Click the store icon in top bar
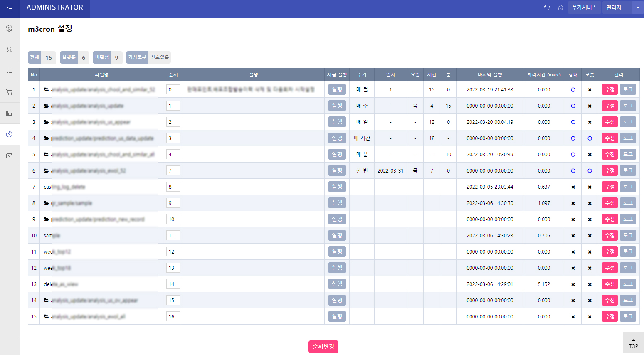 pyautogui.click(x=547, y=7)
